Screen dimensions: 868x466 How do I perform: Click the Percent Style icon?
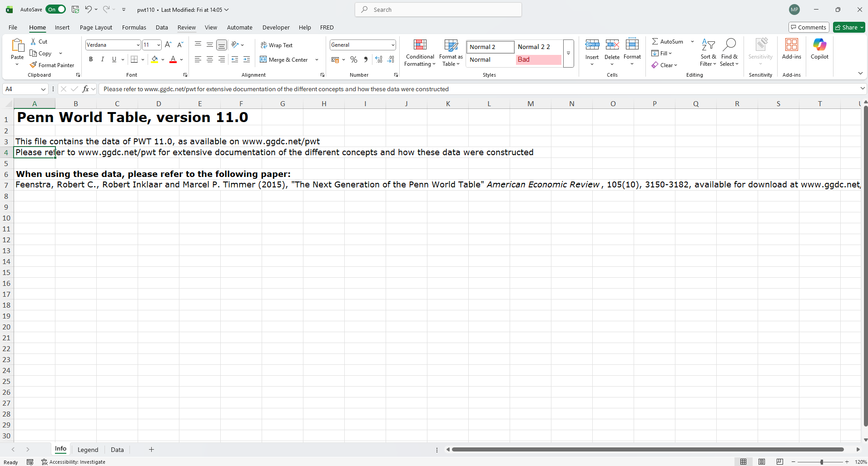tap(354, 59)
